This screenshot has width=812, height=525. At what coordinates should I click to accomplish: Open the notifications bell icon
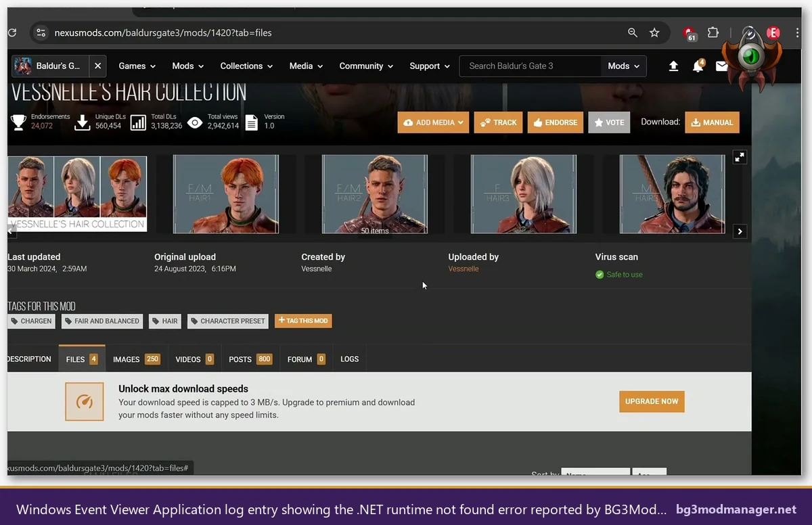(x=698, y=66)
